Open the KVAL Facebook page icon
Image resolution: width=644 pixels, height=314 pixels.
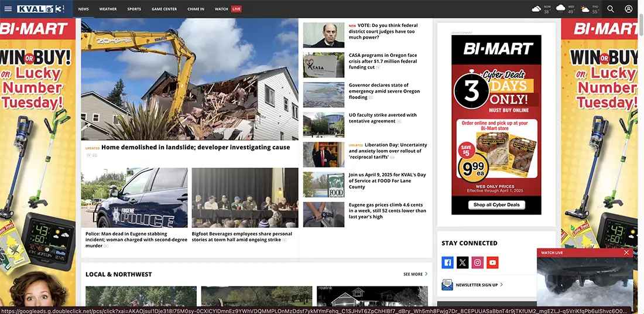coord(448,262)
